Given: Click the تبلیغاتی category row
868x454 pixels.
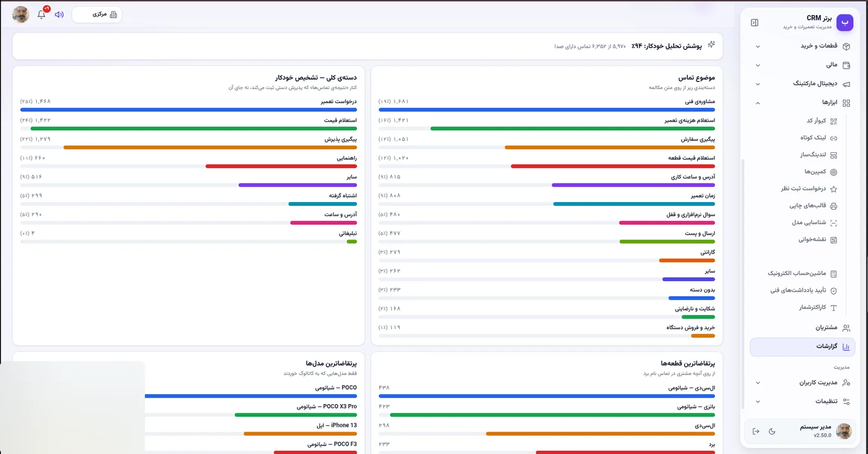Looking at the screenshot, I should 188,237.
